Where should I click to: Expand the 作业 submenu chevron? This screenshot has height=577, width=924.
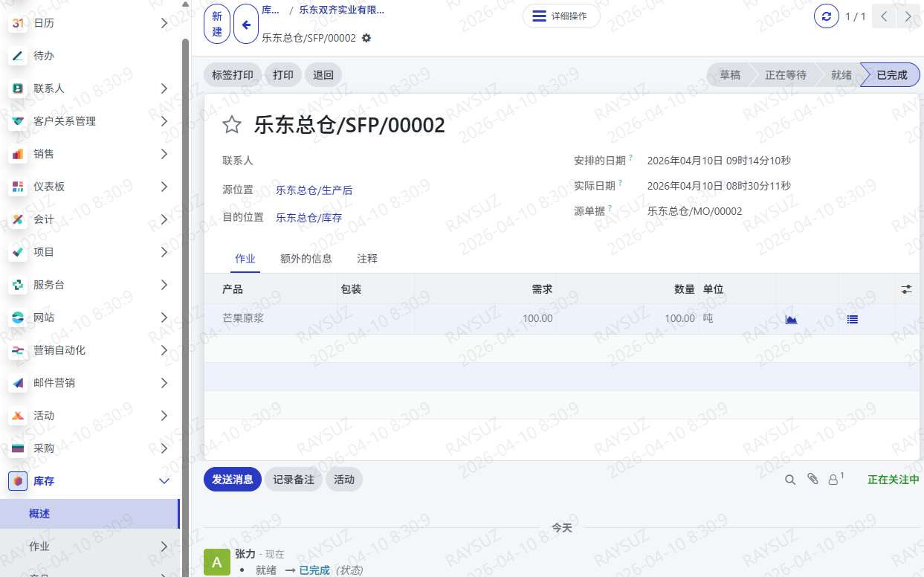(x=164, y=547)
